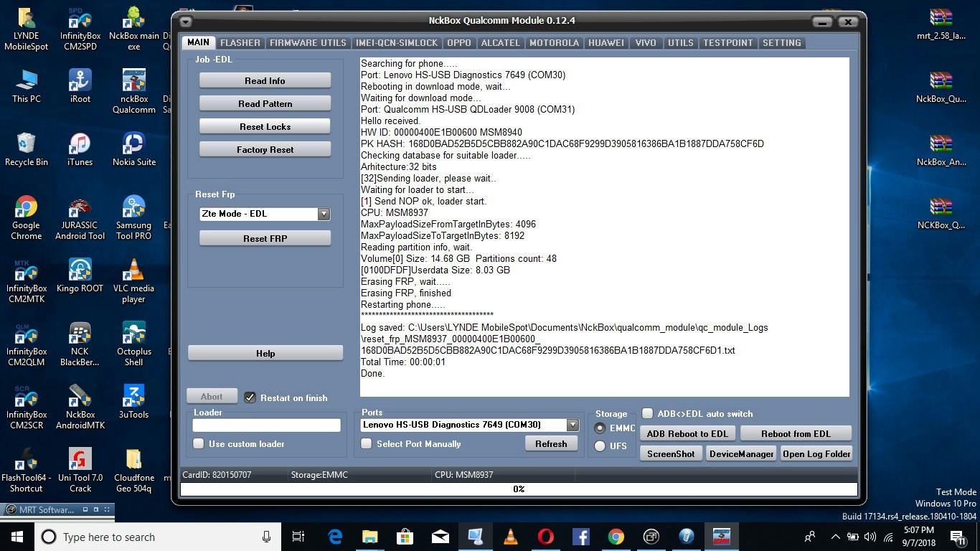Viewport: 980px width, 551px height.
Task: Select UFS storage radio button
Action: pos(600,446)
